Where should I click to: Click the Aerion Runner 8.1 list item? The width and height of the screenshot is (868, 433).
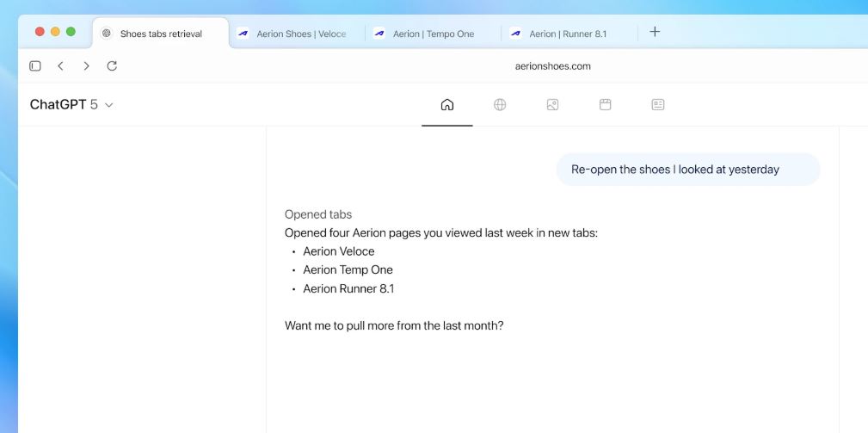(x=348, y=288)
